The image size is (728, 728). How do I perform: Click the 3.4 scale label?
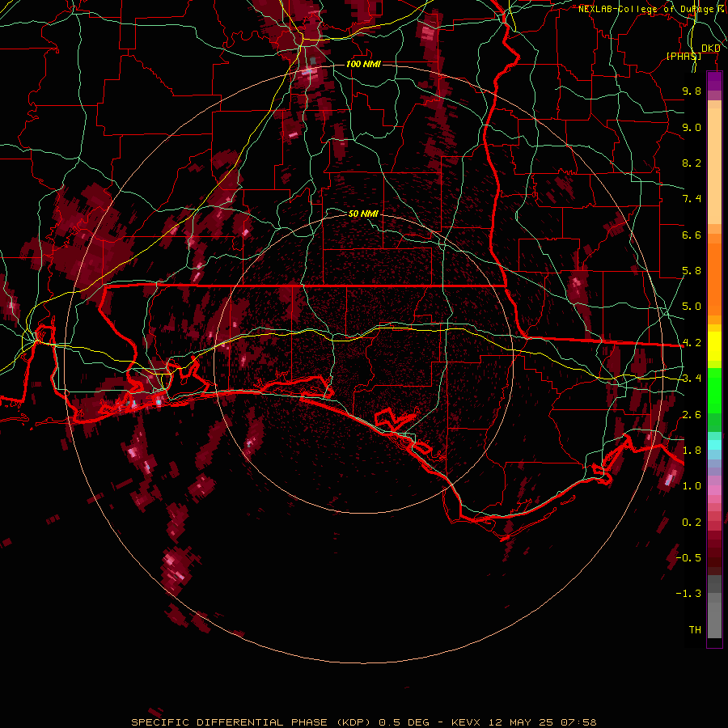[x=692, y=379]
